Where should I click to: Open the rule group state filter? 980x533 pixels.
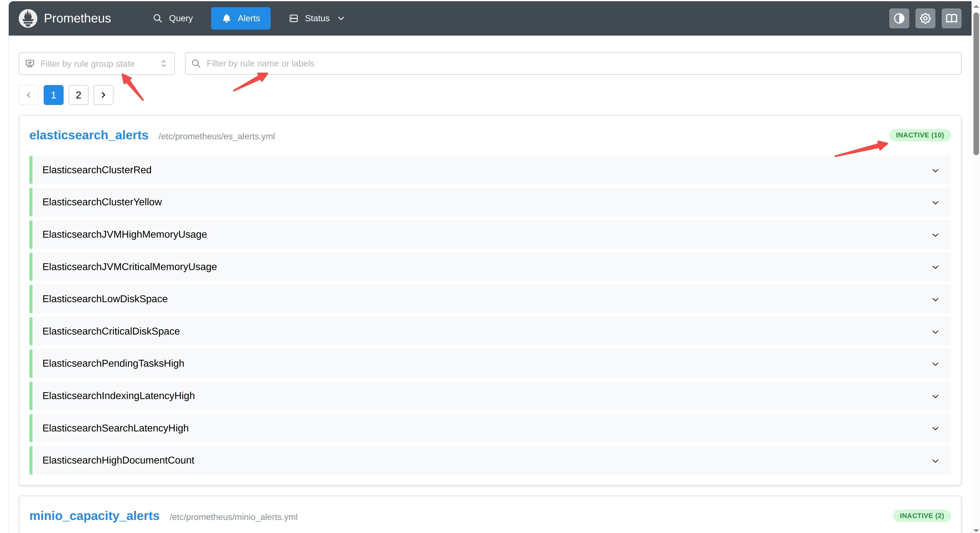click(x=97, y=64)
